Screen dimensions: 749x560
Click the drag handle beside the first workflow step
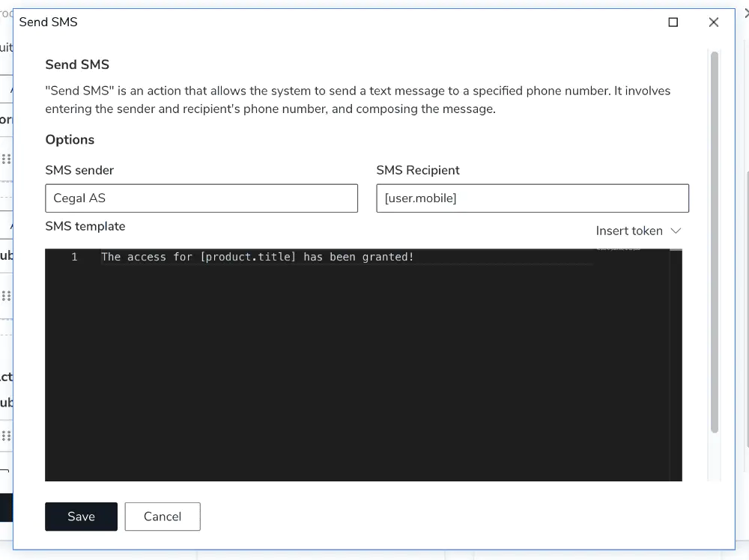coord(6,158)
